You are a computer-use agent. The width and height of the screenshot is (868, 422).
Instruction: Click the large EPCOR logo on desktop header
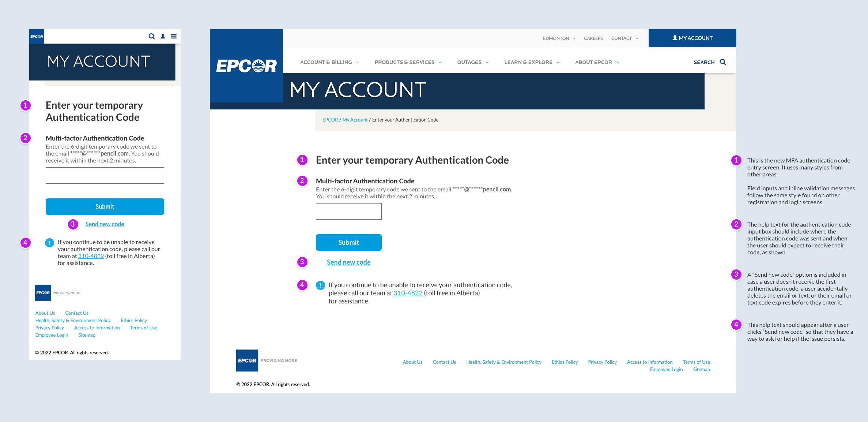(246, 66)
